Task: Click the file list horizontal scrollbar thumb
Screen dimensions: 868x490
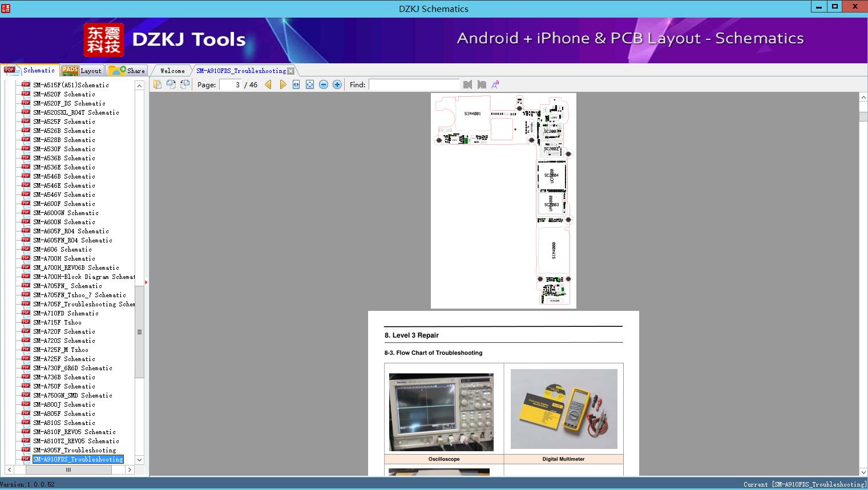Action: pyautogui.click(x=68, y=470)
